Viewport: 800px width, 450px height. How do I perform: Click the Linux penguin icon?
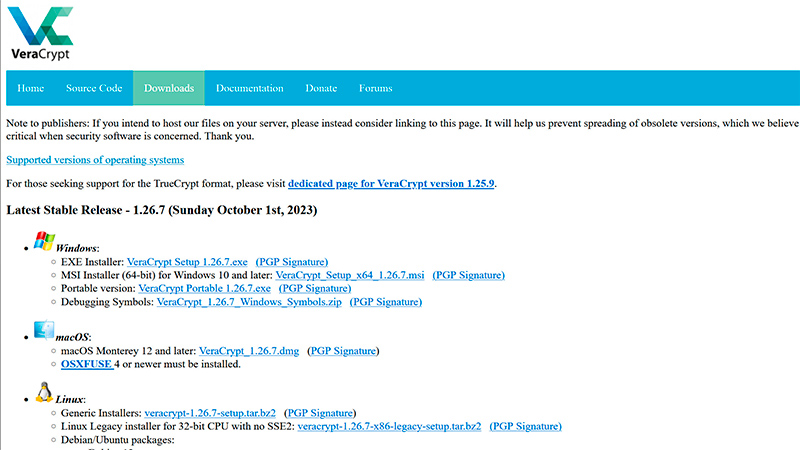44,392
